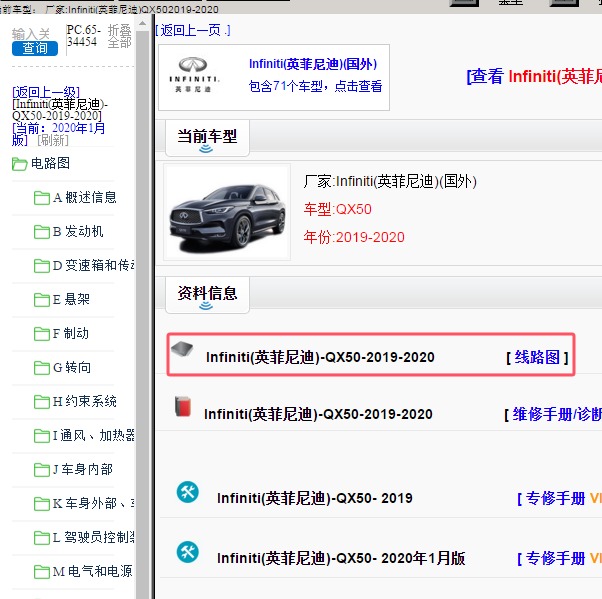
Task: Click the 返回上一页 link
Action: pyautogui.click(x=193, y=30)
